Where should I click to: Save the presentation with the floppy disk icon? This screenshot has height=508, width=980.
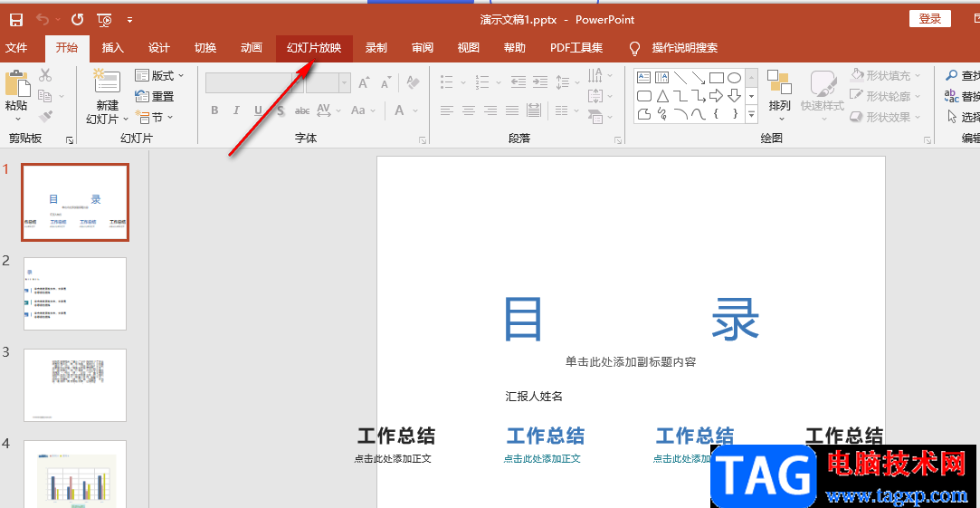click(16, 20)
